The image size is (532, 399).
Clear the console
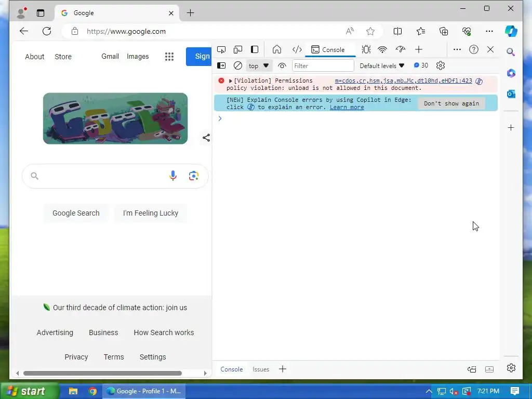click(x=238, y=65)
